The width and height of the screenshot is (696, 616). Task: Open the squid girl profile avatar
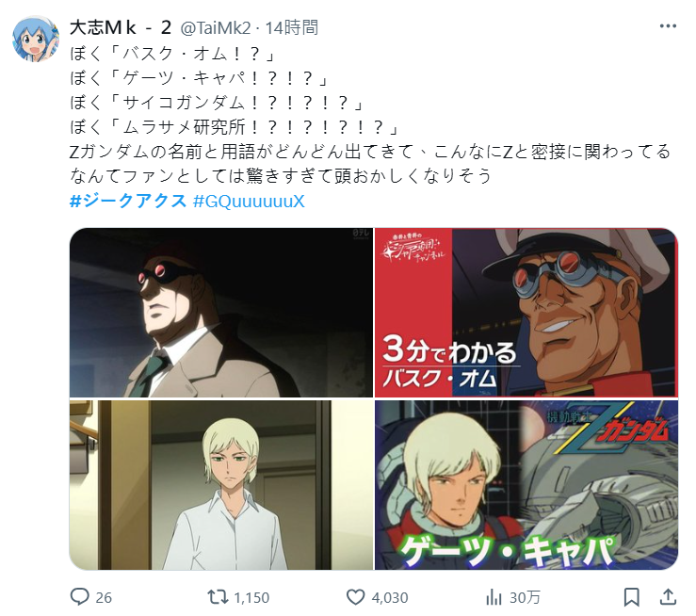click(x=36, y=39)
